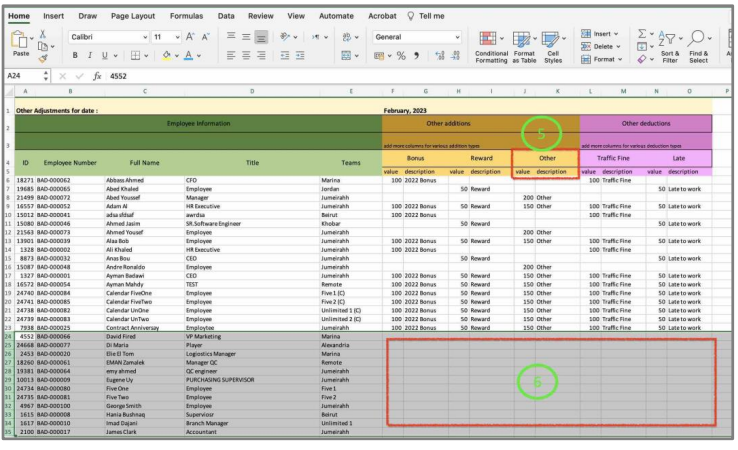Switch to the Formulas tab
This screenshot has width=738, height=450.
186,16
